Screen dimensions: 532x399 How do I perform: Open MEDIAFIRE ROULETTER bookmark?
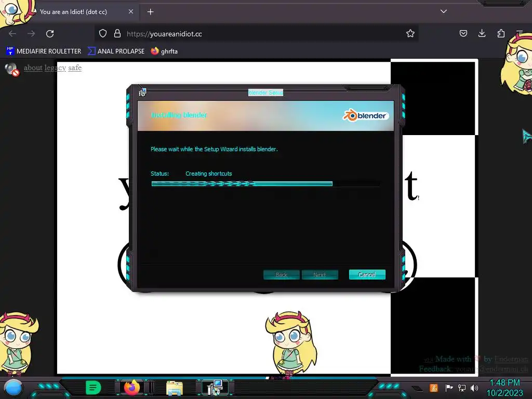[x=44, y=51]
